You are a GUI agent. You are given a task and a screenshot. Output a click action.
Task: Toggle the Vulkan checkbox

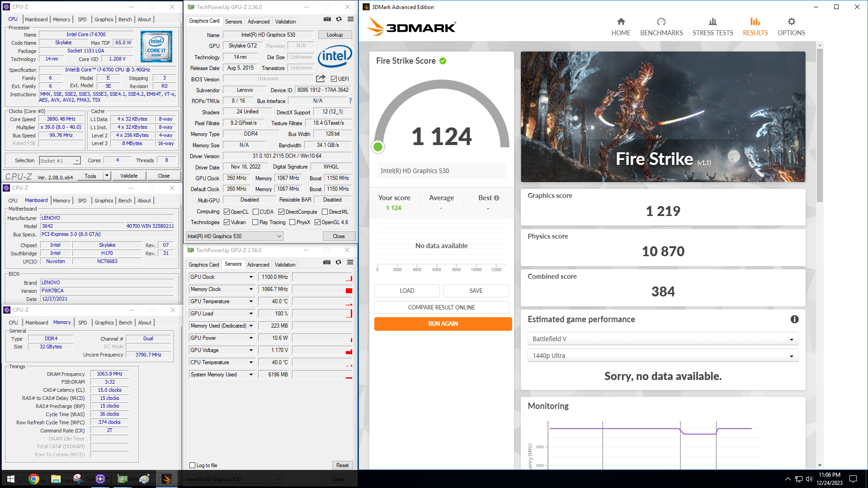point(227,222)
